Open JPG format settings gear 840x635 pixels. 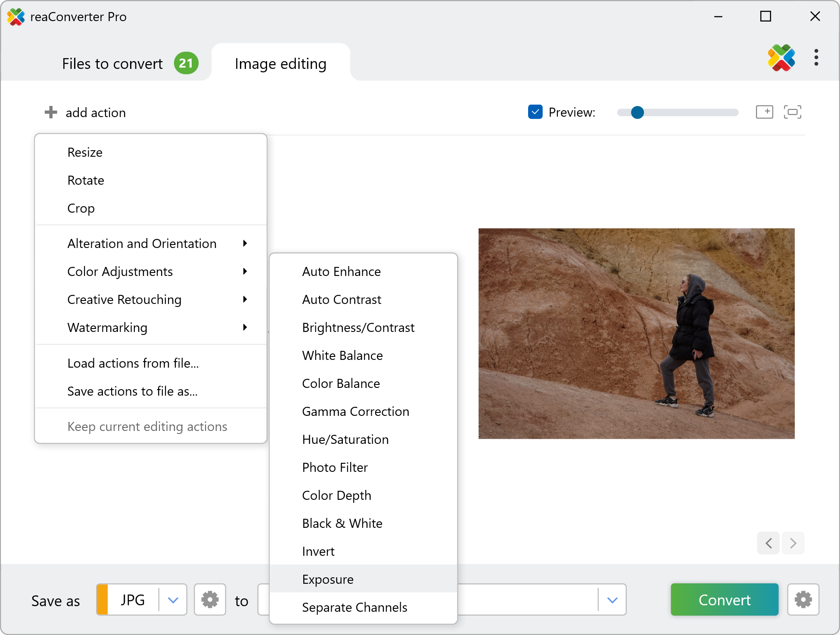coord(210,599)
